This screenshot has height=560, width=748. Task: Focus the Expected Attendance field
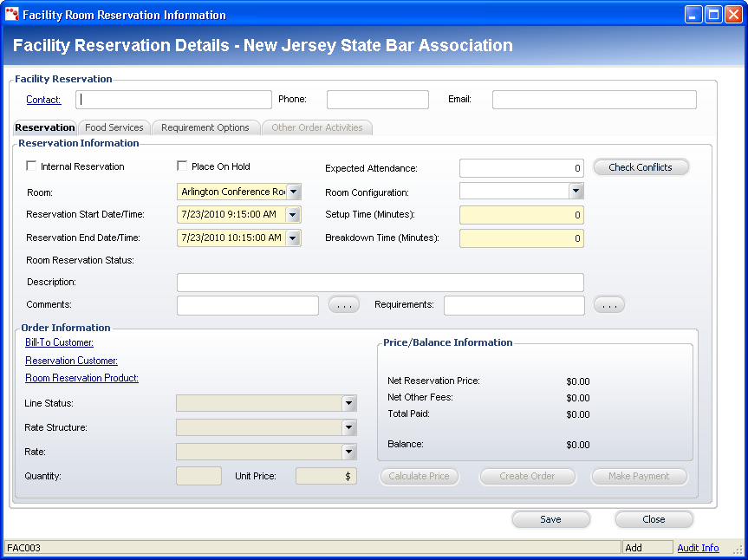pyautogui.click(x=522, y=168)
